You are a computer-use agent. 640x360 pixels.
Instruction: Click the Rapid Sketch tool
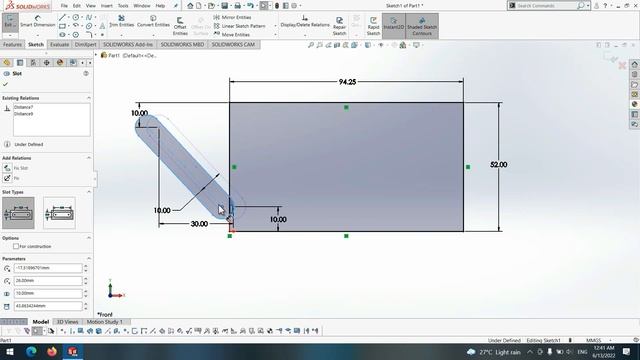pyautogui.click(x=373, y=26)
